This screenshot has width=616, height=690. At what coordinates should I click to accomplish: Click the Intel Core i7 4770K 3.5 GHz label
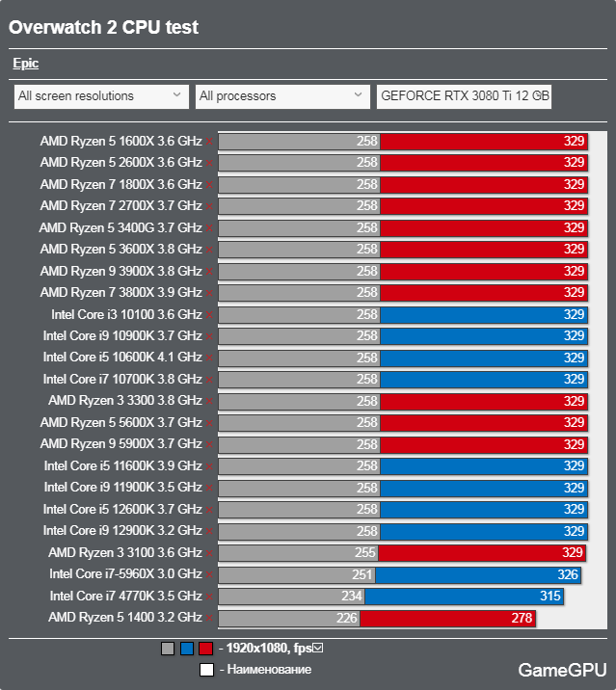tap(126, 596)
